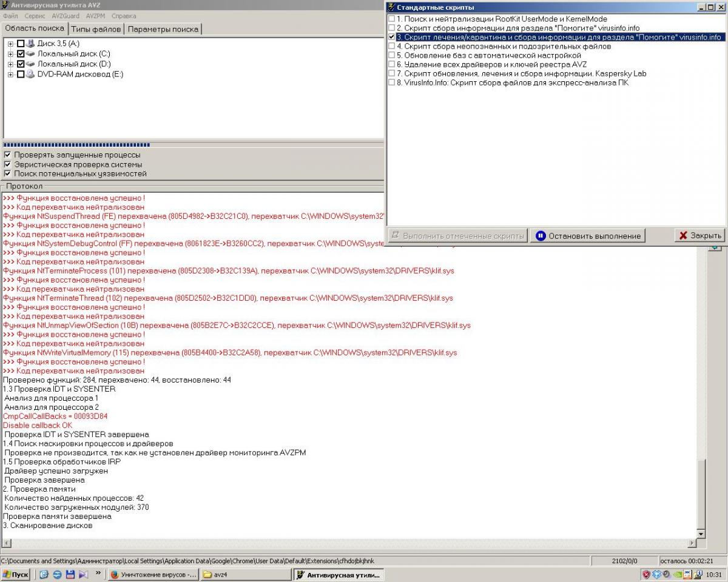Check script 2 сбора информации checkbox

391,28
